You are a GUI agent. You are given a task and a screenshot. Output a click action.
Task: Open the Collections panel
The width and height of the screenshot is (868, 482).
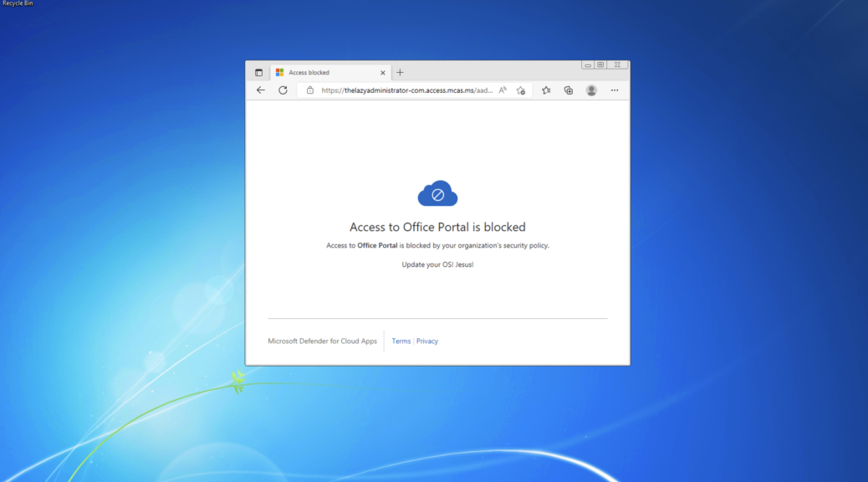click(x=569, y=90)
